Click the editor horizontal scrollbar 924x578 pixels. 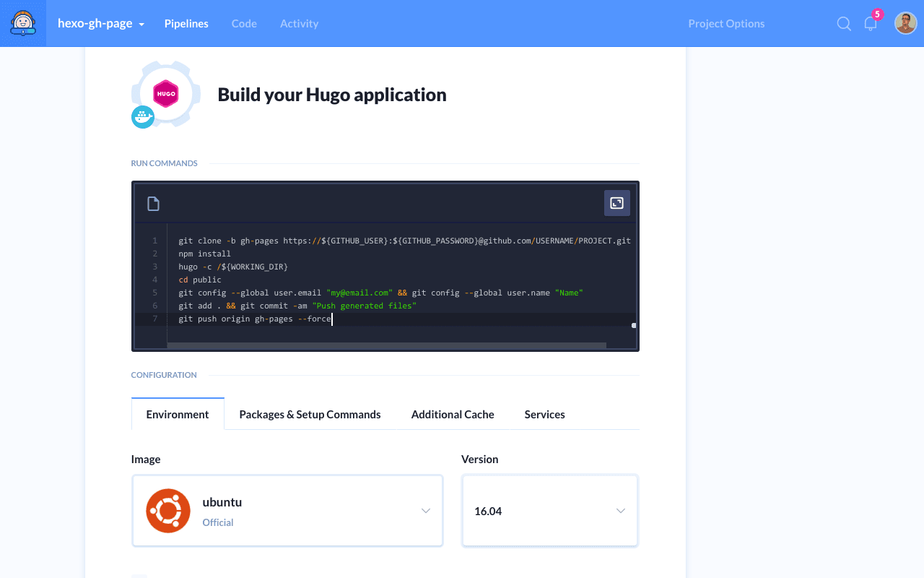tap(386, 345)
